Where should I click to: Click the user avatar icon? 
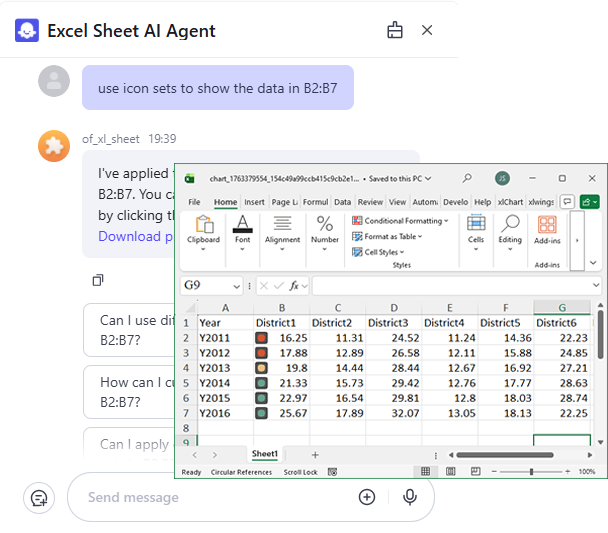[x=54, y=81]
